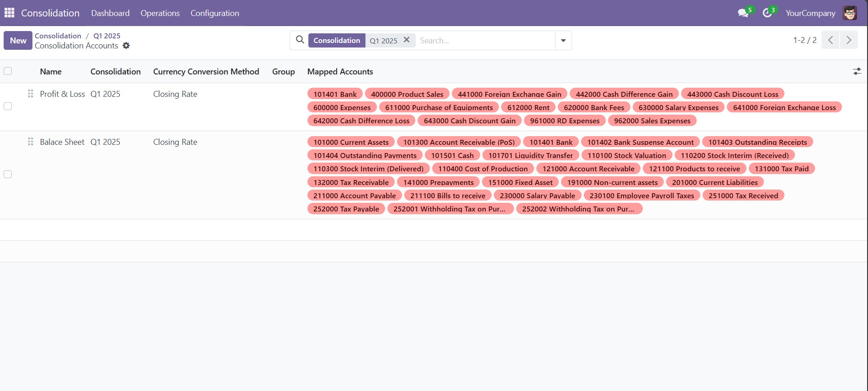This screenshot has width=868, height=391.
Task: Click the New button
Action: click(x=18, y=40)
